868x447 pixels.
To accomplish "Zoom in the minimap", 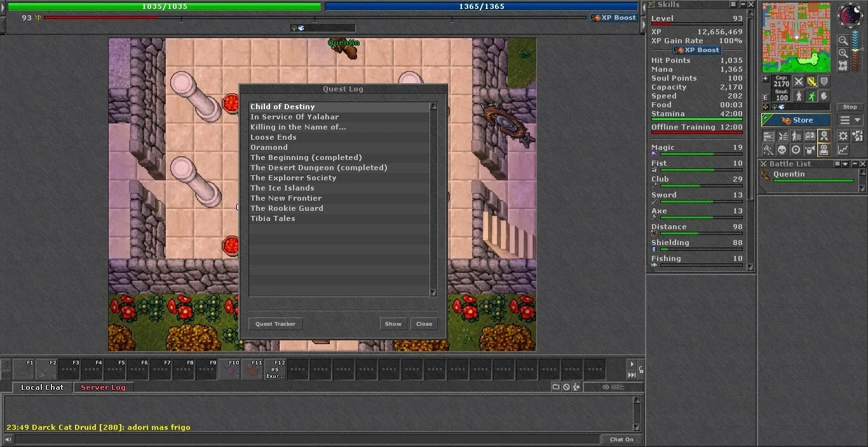I will pyautogui.click(x=843, y=53).
